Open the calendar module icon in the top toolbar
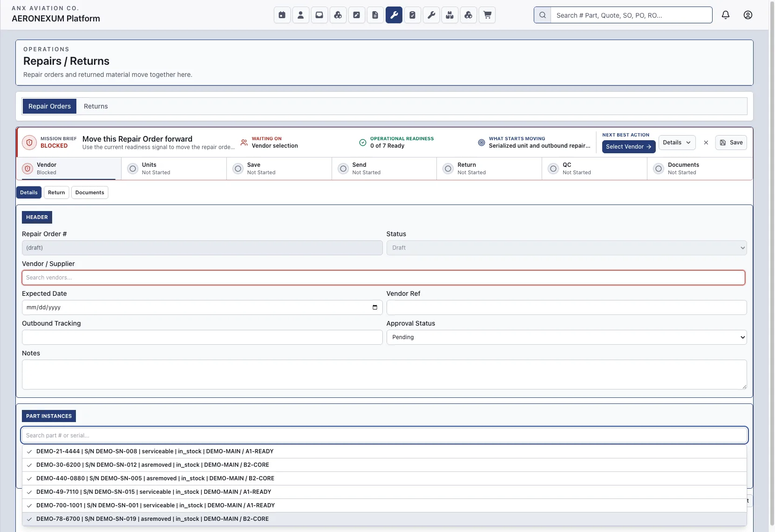The height and width of the screenshot is (532, 775). click(x=282, y=15)
